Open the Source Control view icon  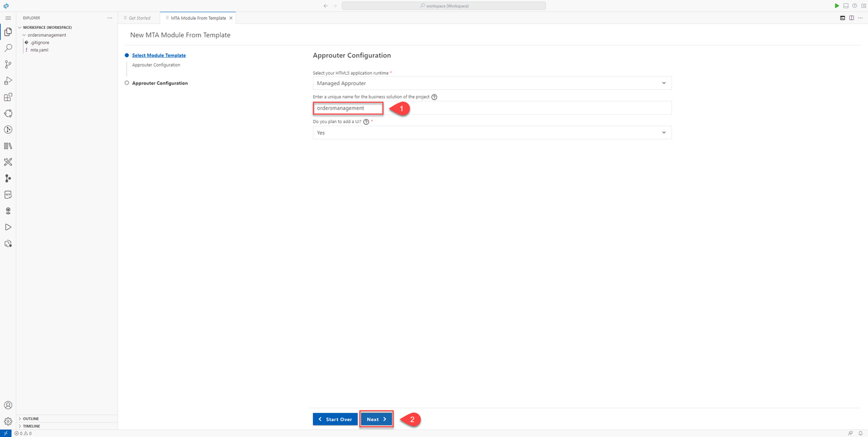click(x=8, y=64)
